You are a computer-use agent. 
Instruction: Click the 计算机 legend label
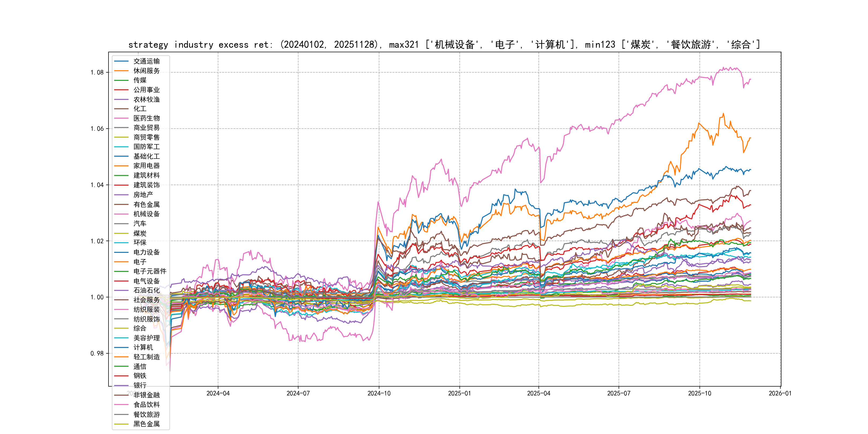click(x=143, y=347)
